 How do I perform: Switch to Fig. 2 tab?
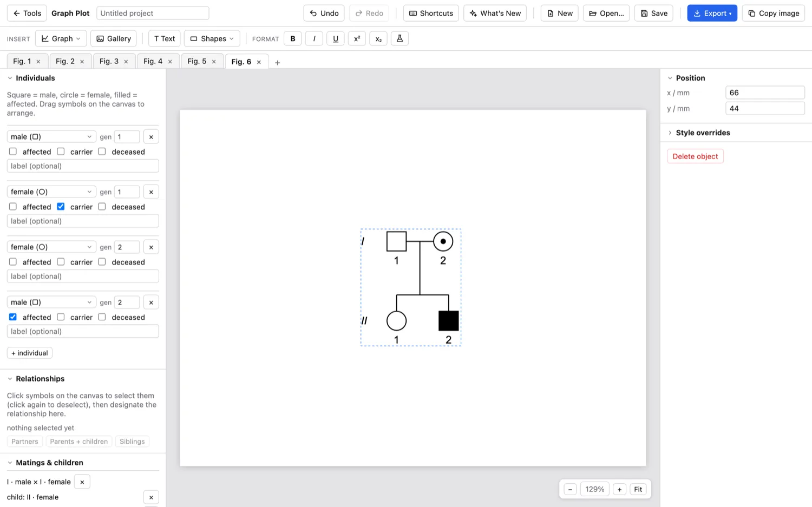pos(65,61)
